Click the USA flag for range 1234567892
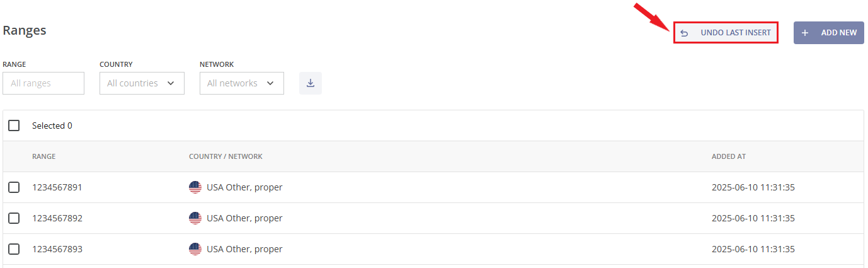Image resolution: width=868 pixels, height=268 pixels. [x=195, y=218]
